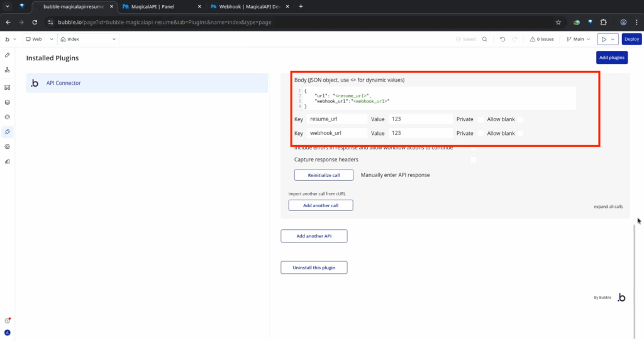Open the Chrome three-dot menu
The width and height of the screenshot is (644, 341).
coord(636,22)
